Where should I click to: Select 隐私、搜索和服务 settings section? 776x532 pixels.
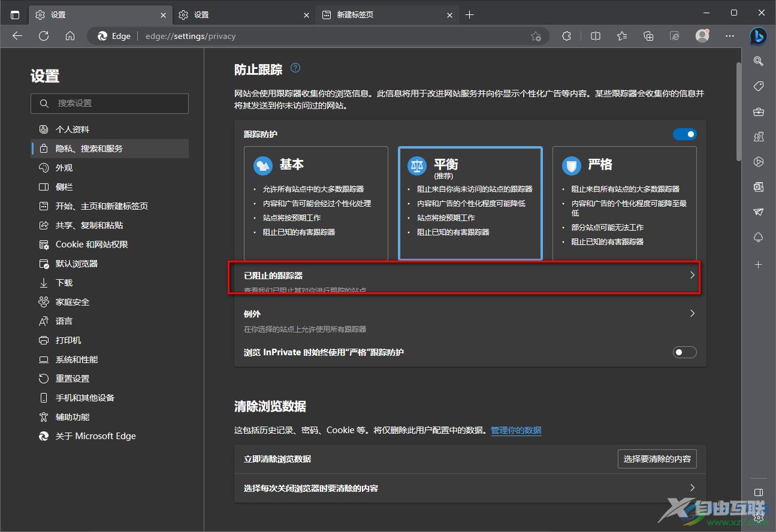(110, 149)
